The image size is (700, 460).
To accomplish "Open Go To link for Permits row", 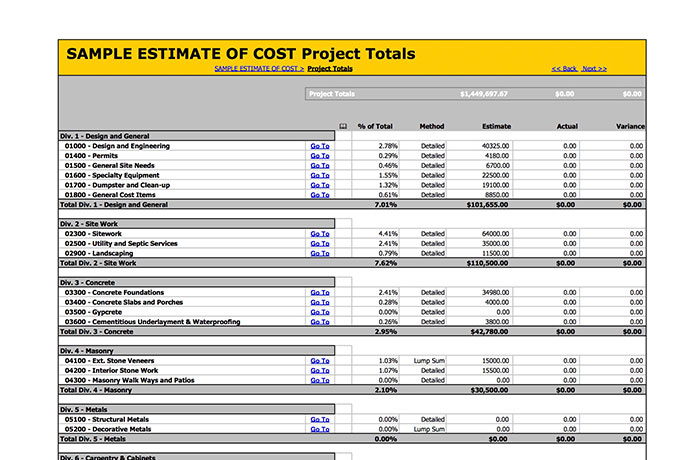I will pos(319,156).
